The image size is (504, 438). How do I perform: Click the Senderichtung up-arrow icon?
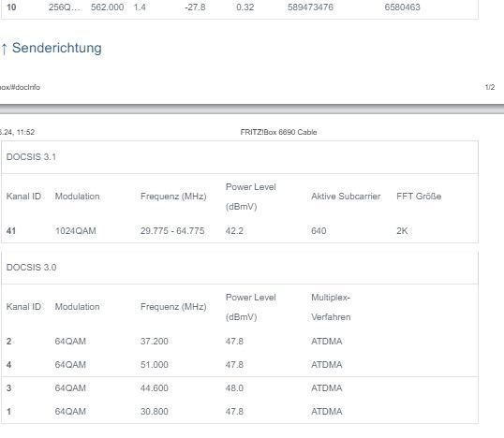point(4,49)
